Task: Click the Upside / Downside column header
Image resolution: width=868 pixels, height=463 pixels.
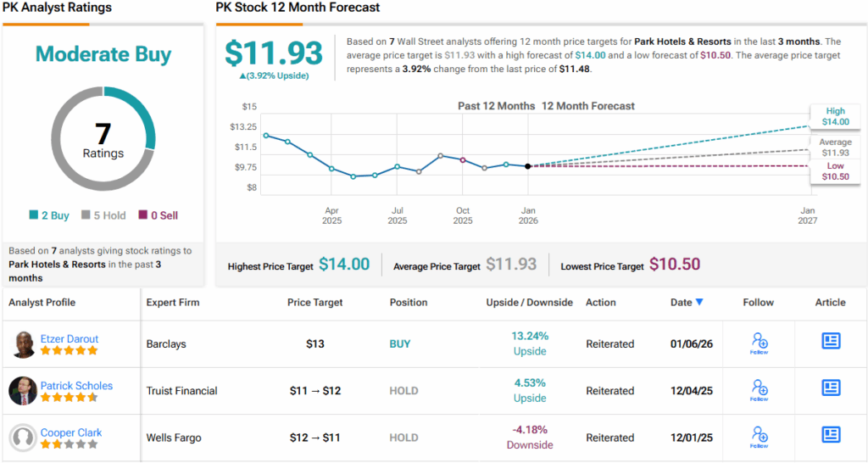Action: point(529,302)
